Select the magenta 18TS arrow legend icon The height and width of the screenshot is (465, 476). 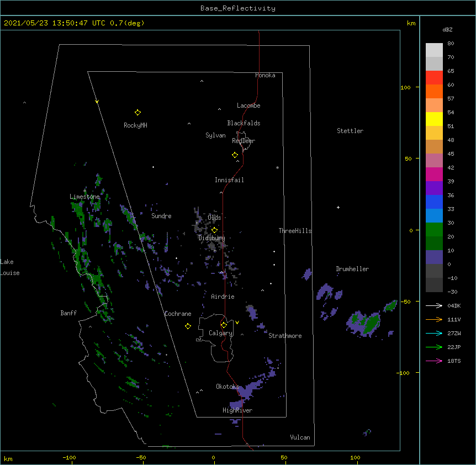434,361
